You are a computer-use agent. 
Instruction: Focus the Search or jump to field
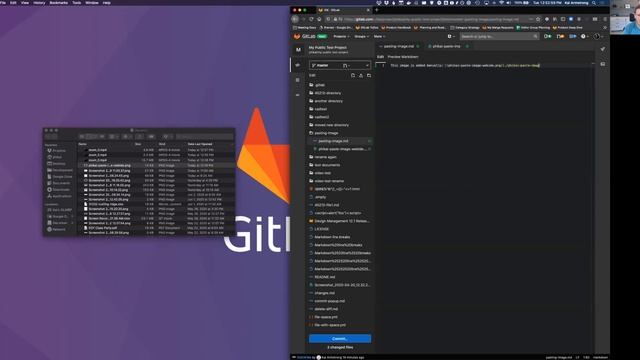coord(500,36)
